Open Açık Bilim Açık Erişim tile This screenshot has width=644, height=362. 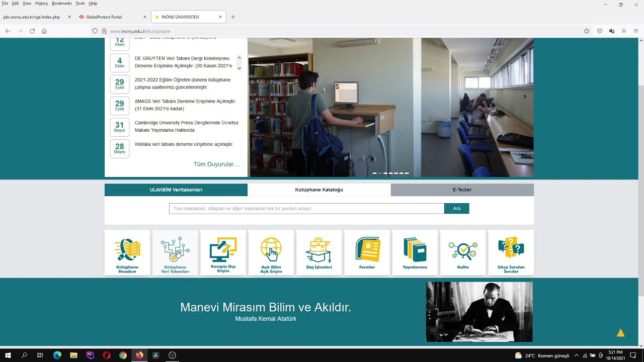point(271,253)
